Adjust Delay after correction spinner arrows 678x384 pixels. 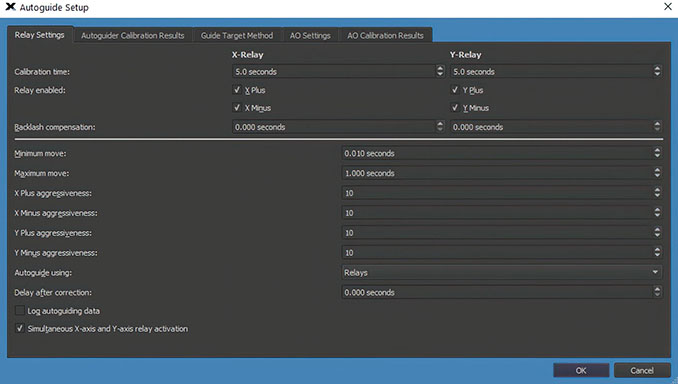657,292
